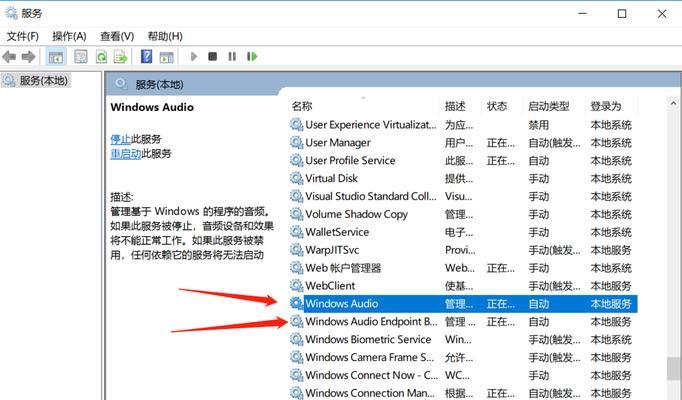
Task: Click the Forward arrow in toolbar
Action: tap(28, 57)
